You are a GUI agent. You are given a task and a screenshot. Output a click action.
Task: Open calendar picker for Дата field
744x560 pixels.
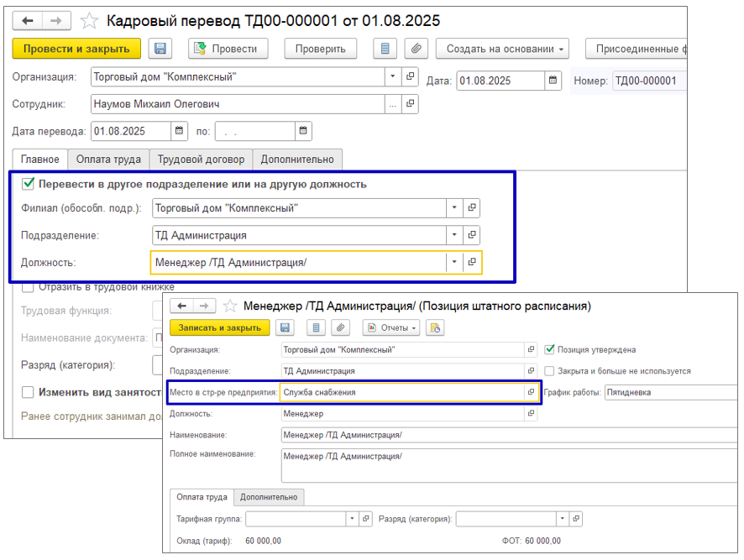tap(553, 81)
